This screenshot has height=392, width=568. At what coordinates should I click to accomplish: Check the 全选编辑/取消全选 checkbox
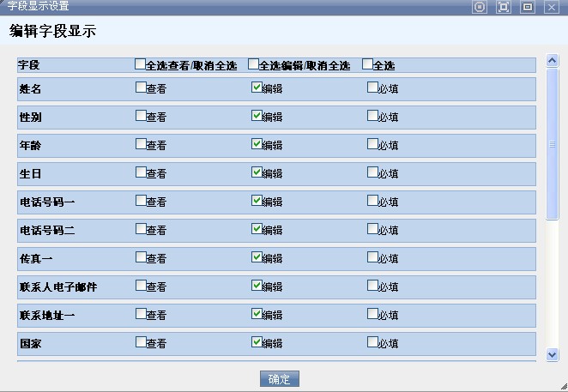point(253,64)
